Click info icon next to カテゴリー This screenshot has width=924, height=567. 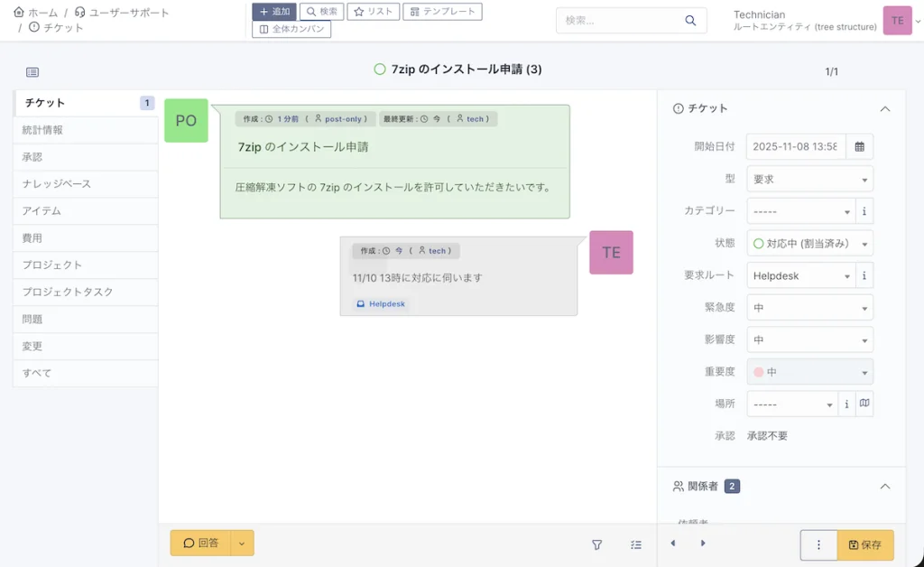pyautogui.click(x=864, y=211)
